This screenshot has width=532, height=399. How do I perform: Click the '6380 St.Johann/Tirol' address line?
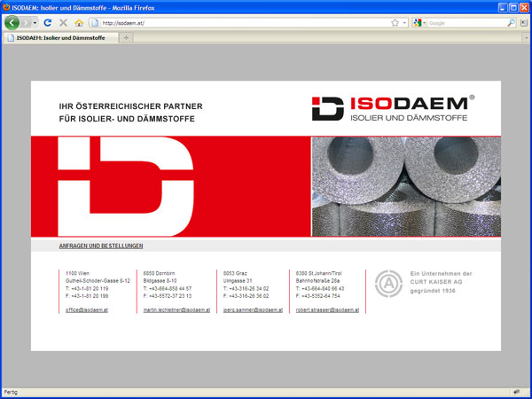point(319,273)
